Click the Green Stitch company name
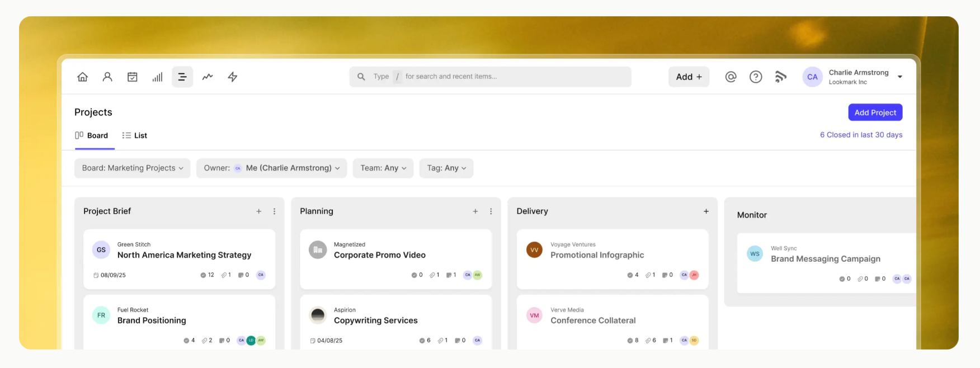This screenshot has height=368, width=980. [x=134, y=244]
